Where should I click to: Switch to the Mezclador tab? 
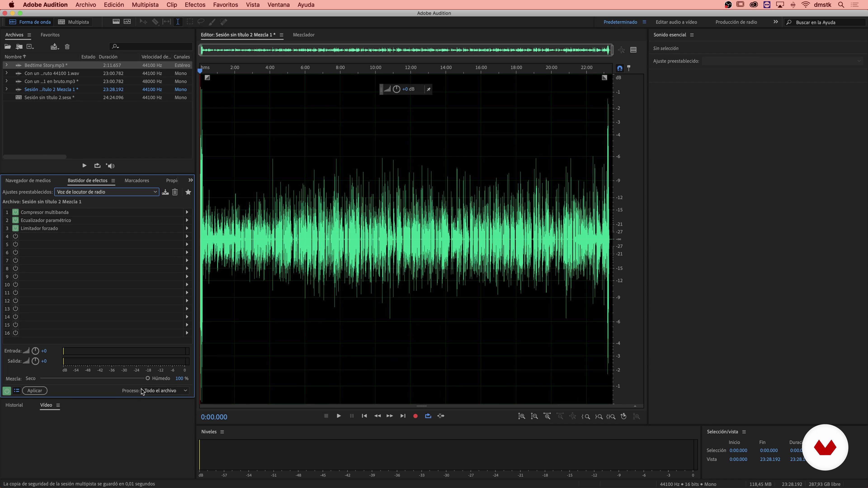(304, 35)
